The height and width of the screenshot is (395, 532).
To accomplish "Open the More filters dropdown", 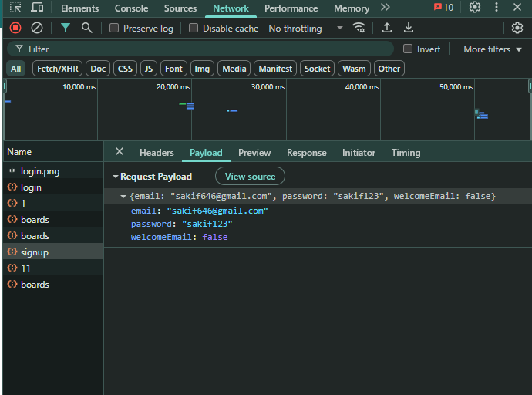I will coord(493,49).
